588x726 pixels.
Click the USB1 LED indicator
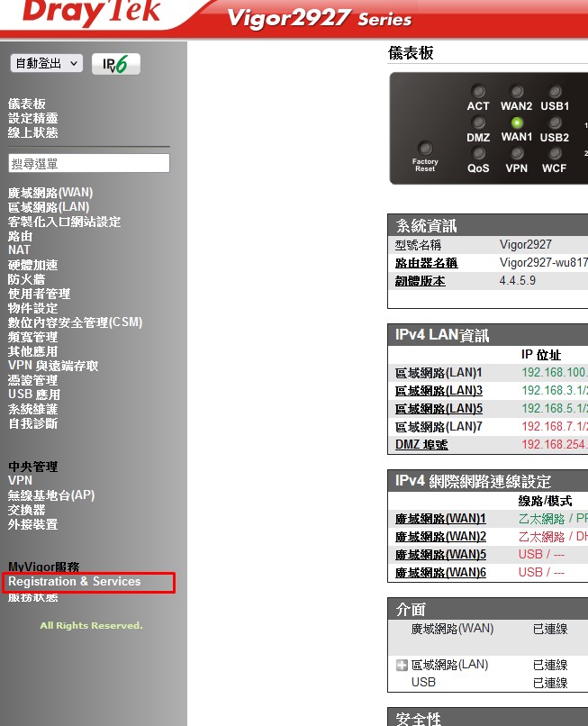[555, 92]
